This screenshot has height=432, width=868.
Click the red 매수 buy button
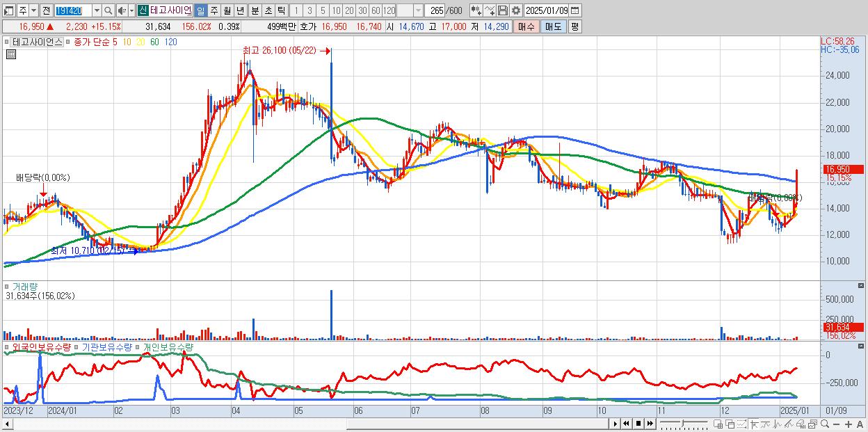pos(527,26)
